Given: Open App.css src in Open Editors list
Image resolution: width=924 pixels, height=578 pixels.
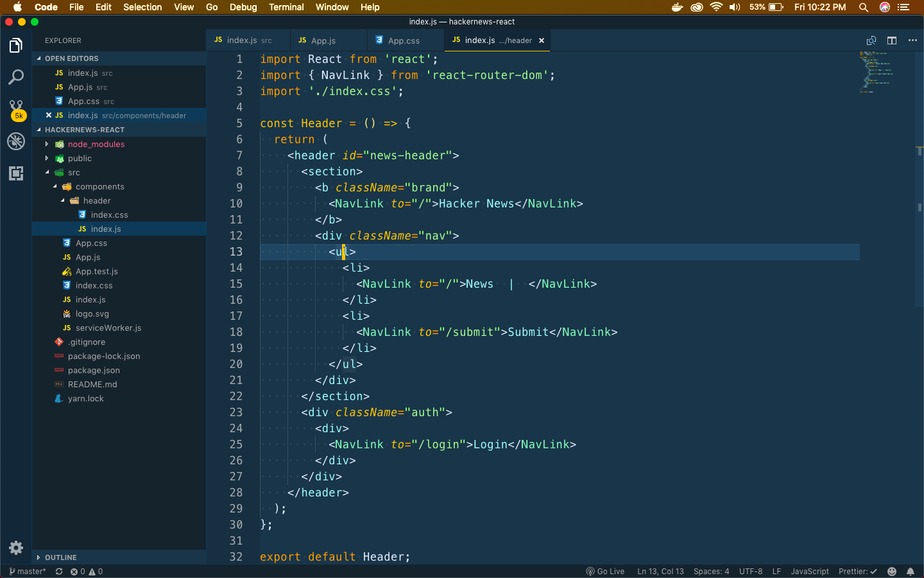Looking at the screenshot, I should tap(119, 101).
